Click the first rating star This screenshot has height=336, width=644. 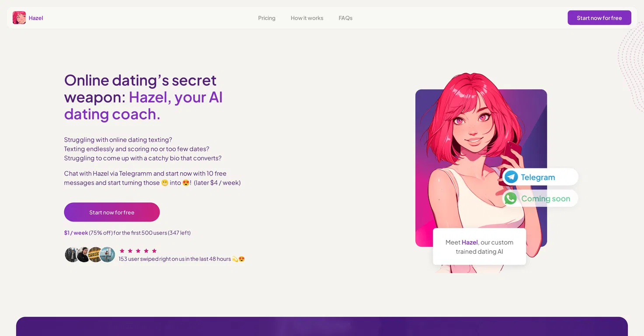[122, 251]
